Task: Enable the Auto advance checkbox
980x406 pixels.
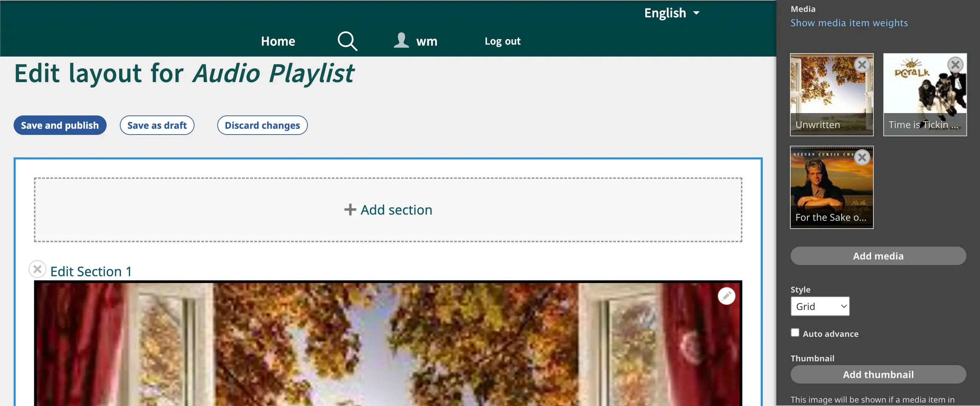Action: pos(795,332)
